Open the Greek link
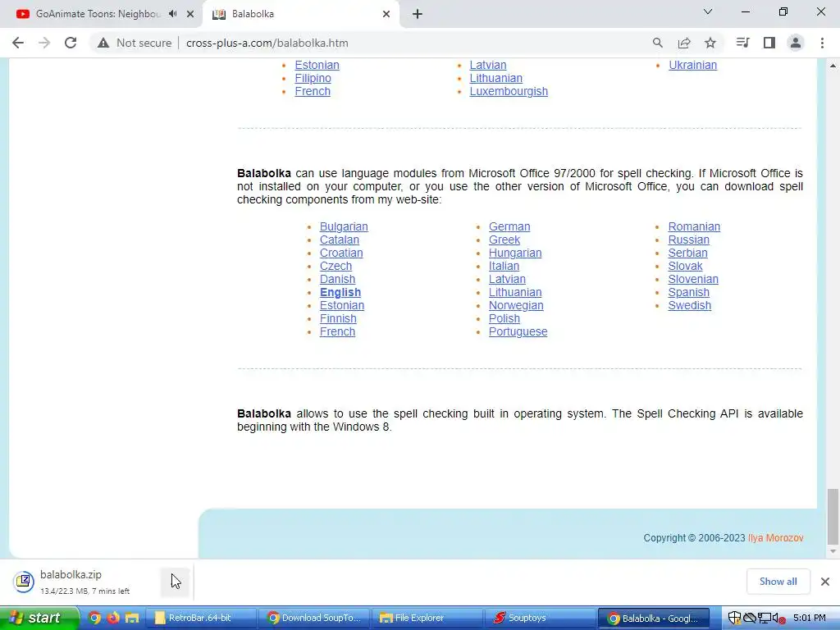 (504, 240)
